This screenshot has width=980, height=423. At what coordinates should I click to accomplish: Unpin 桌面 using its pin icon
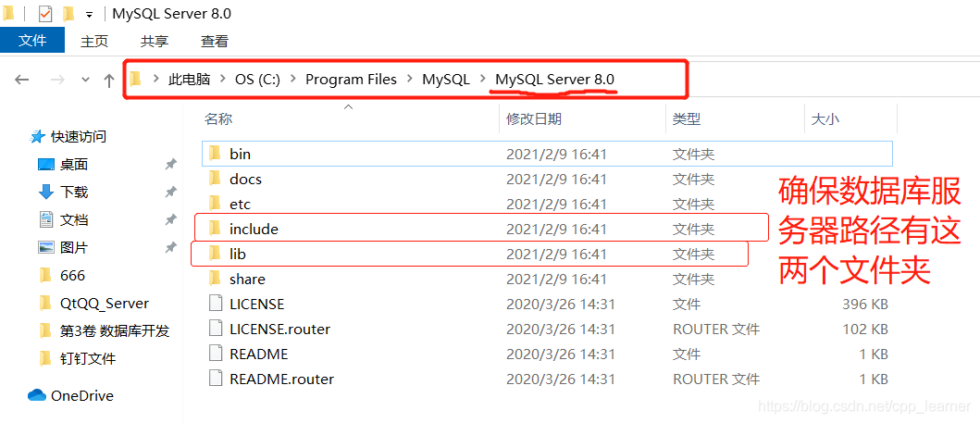point(170,165)
